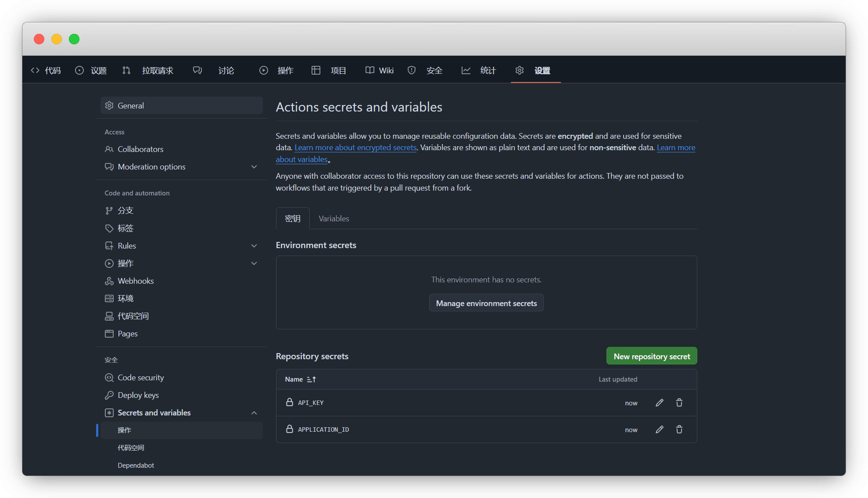
Task: Click New repository secret button
Action: [651, 356]
